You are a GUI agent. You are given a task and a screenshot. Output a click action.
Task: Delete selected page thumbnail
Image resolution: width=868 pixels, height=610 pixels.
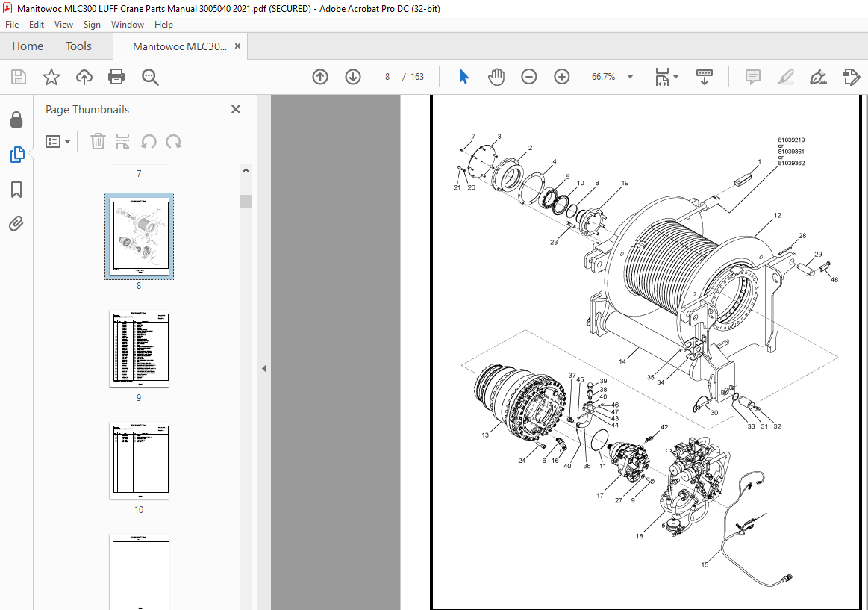coord(98,141)
